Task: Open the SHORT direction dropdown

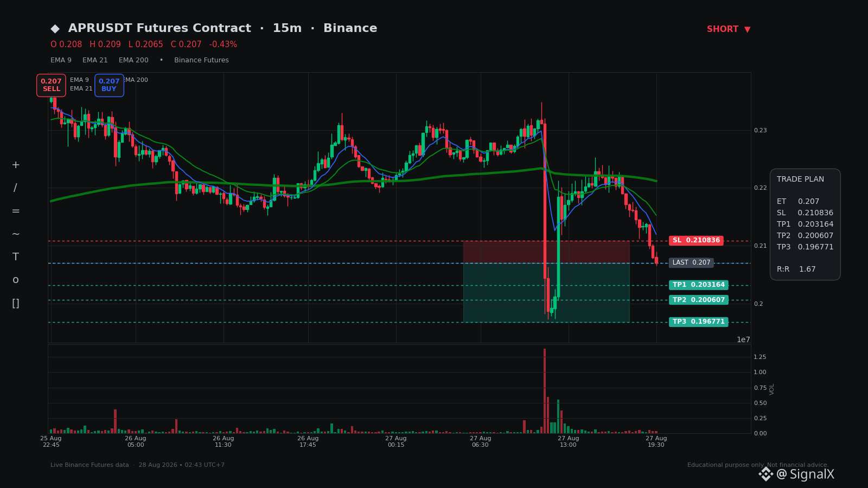Action: [729, 29]
